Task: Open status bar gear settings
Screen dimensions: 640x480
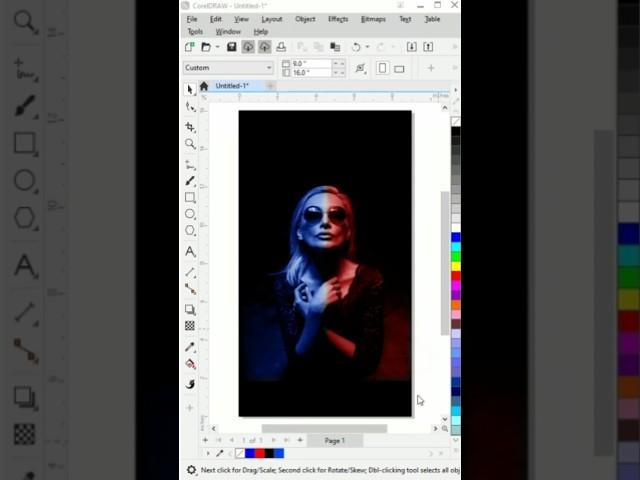Action: click(x=191, y=470)
